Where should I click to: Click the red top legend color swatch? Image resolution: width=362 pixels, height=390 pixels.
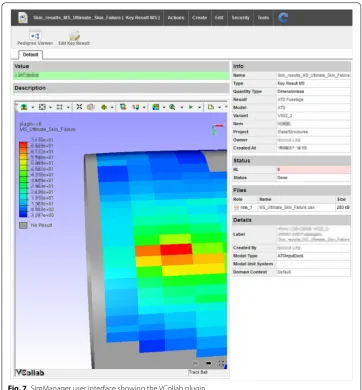pyautogui.click(x=23, y=145)
